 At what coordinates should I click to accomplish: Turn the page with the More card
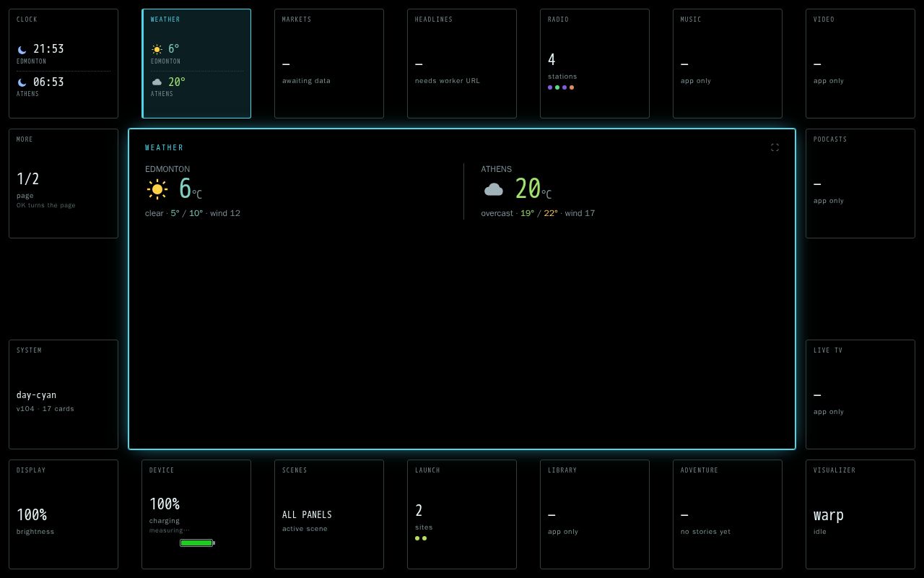pos(64,184)
